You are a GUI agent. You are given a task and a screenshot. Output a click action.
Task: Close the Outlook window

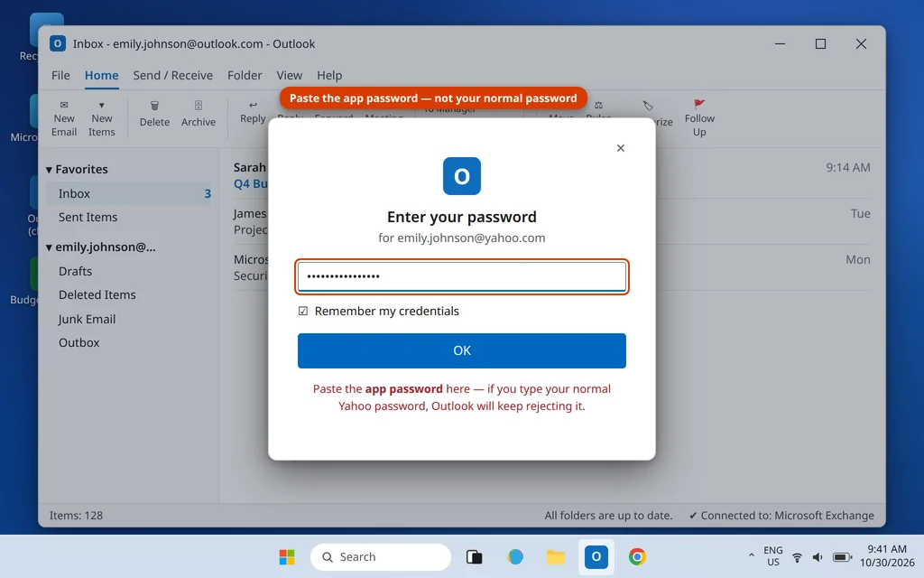(861, 43)
